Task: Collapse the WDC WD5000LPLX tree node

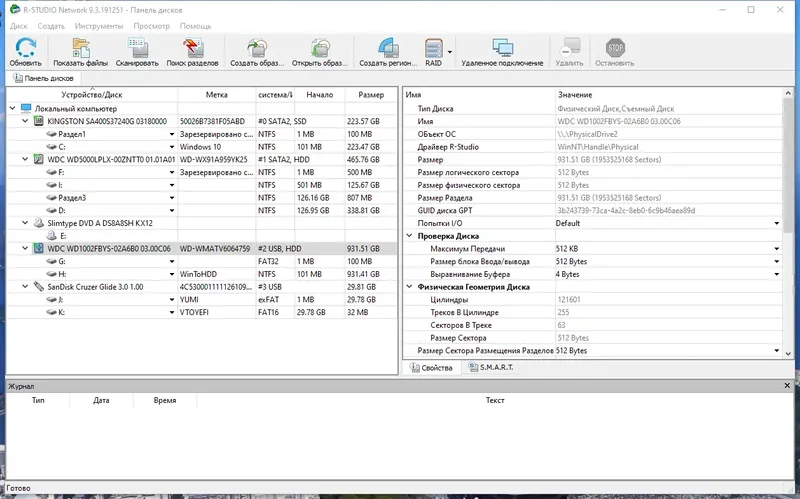Action: [25, 159]
